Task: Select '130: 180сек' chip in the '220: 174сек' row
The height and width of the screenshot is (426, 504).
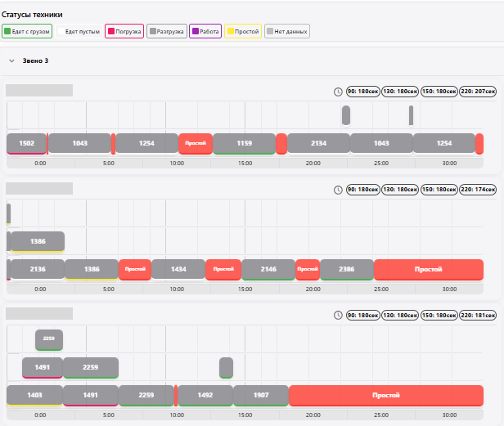Action: coord(400,190)
